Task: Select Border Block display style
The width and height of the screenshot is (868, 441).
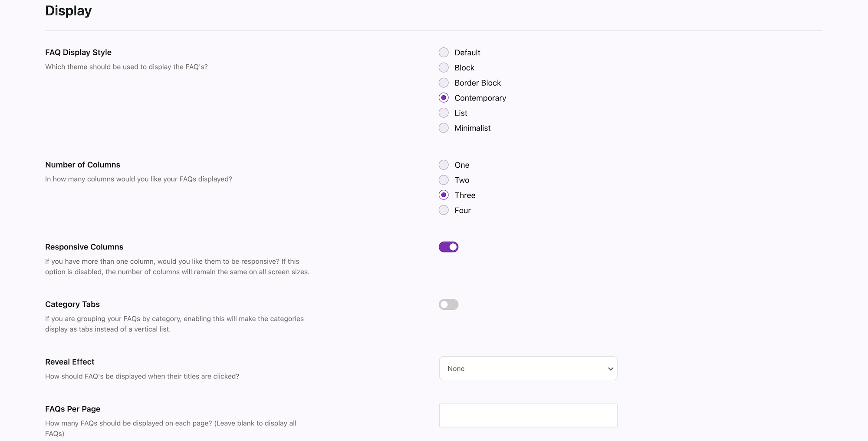Action: point(444,83)
